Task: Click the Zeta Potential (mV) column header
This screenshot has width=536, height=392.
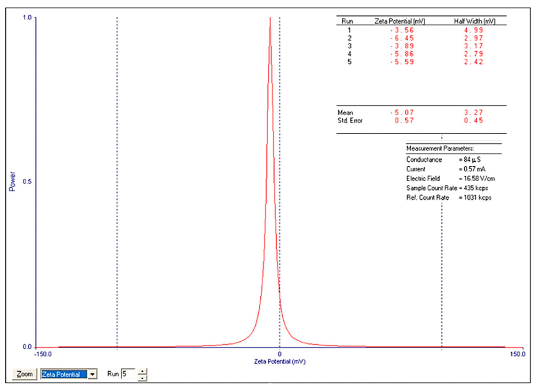Action: point(400,21)
